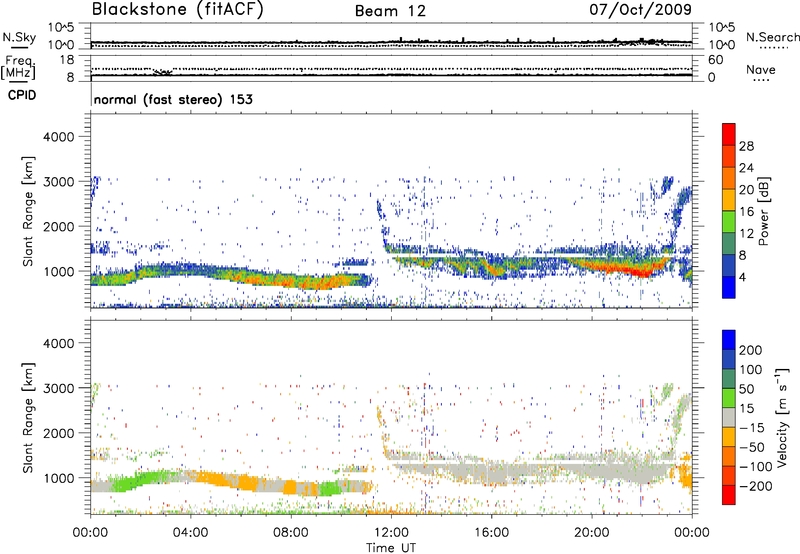
Task: Click time axis label '04:00'
Action: pyautogui.click(x=191, y=533)
